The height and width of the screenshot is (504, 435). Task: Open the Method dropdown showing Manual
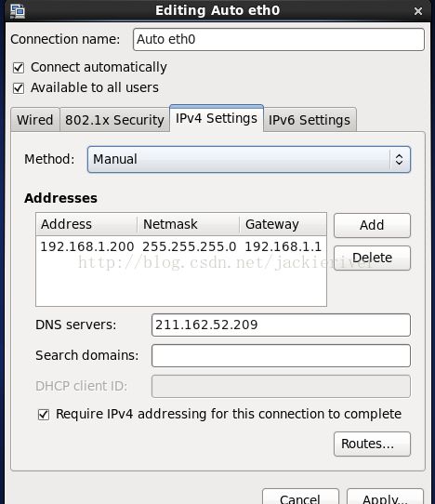point(249,159)
